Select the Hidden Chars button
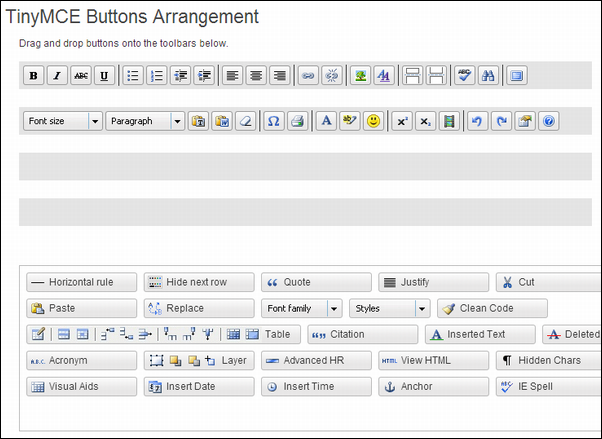 549,361
